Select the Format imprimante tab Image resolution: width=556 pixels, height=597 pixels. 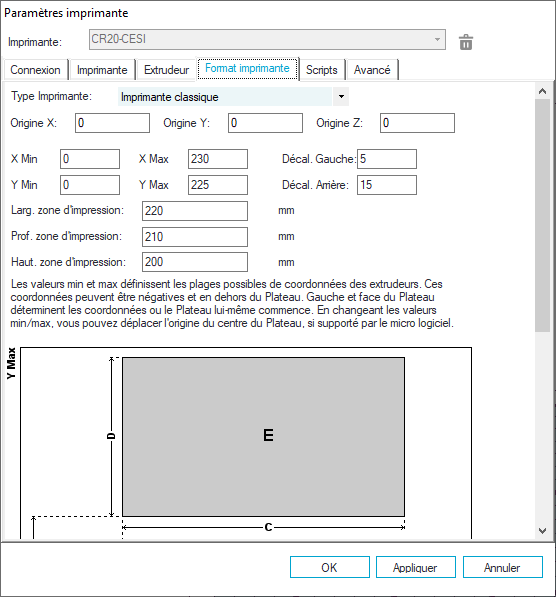click(248, 69)
